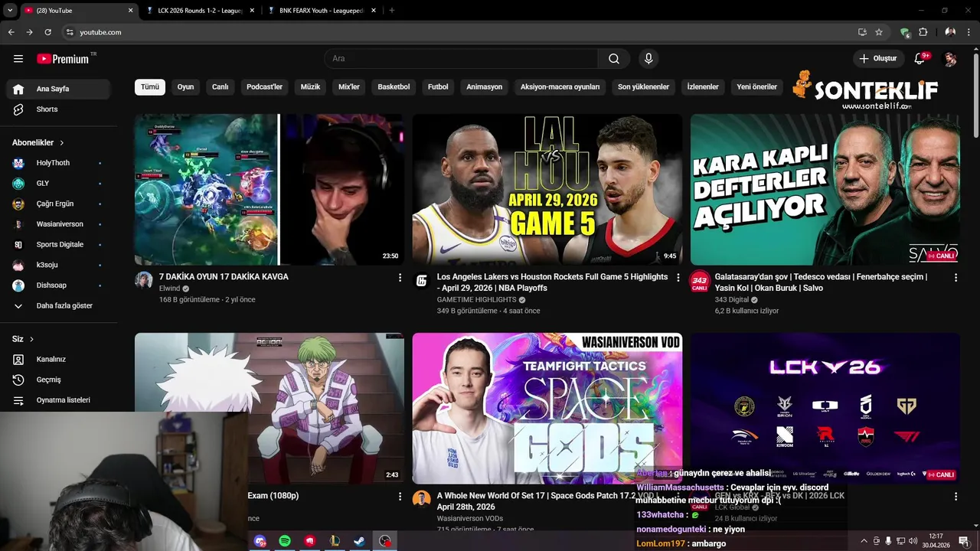Select the Canlı filter chip

(220, 86)
